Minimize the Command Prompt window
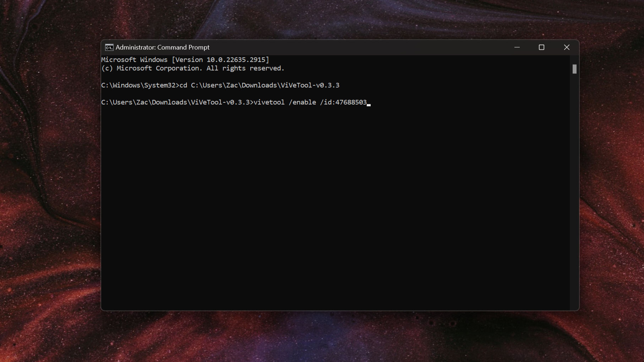Viewport: 644px width, 362px height. pyautogui.click(x=517, y=47)
